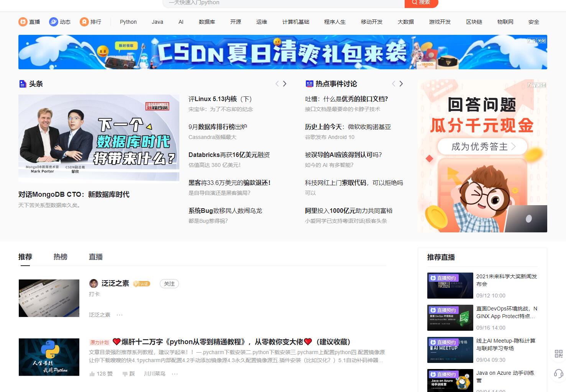This screenshot has height=392, width=566.
Task: Click the magnifier search icon
Action: (x=415, y=3)
